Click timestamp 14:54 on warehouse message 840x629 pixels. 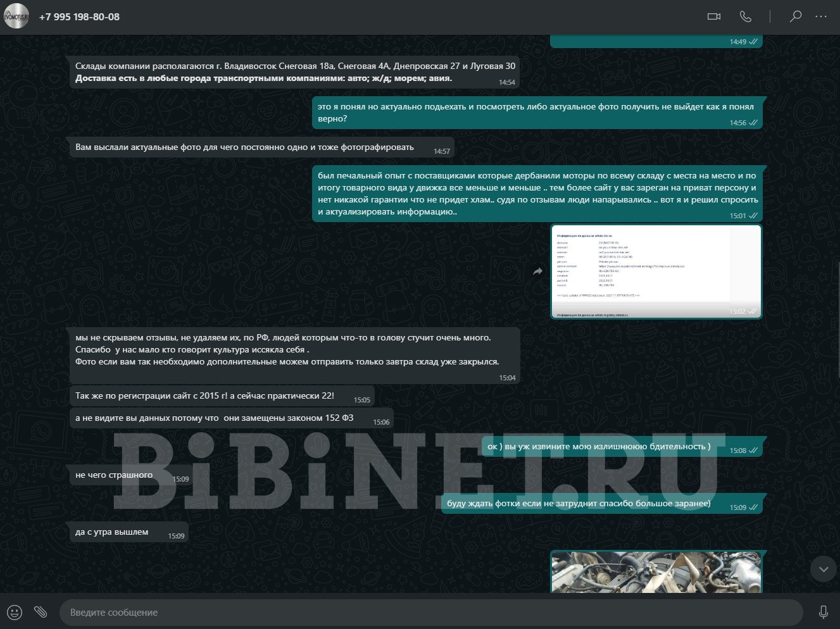point(506,82)
